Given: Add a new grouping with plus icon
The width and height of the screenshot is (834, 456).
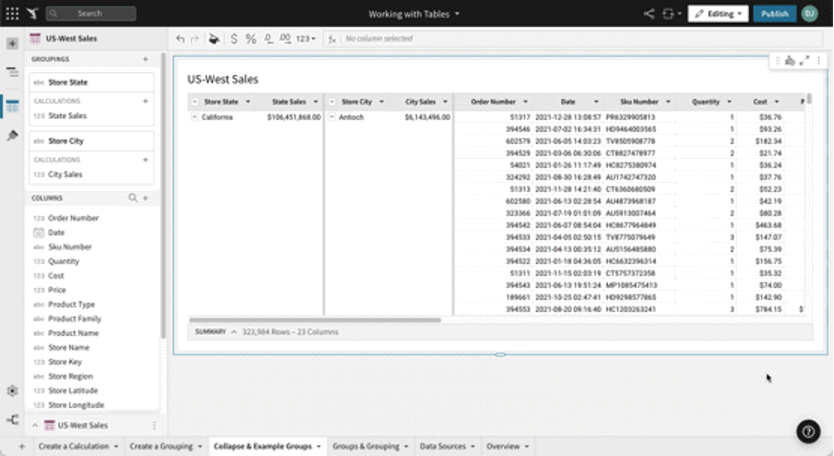Looking at the screenshot, I should pyautogui.click(x=146, y=60).
